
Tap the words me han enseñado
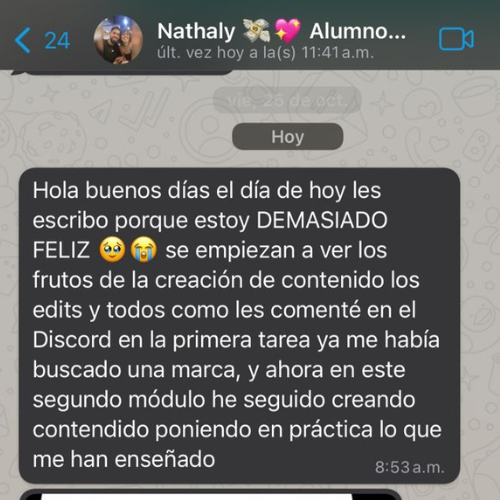coord(124,460)
